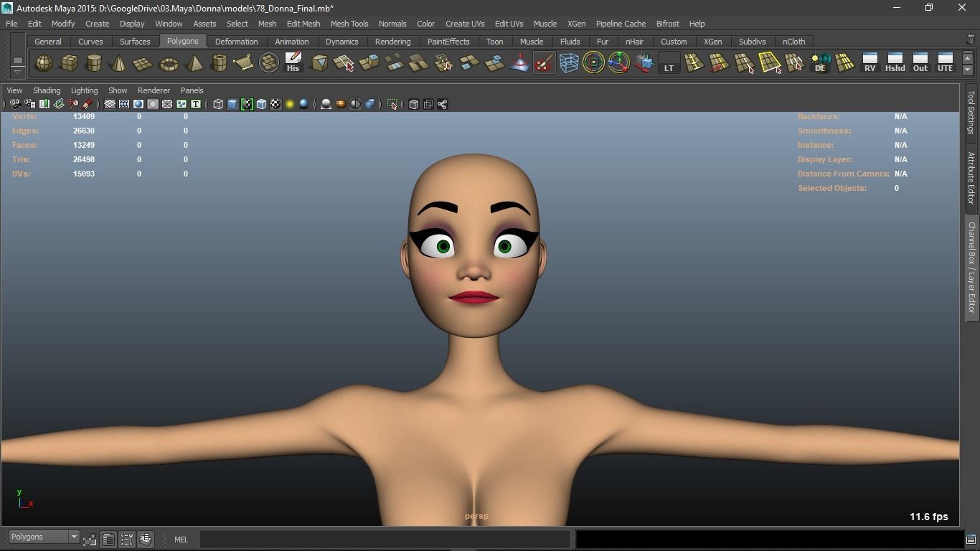Create a polygon cone from the shelf
The height and width of the screenshot is (551, 980).
pyautogui.click(x=118, y=63)
